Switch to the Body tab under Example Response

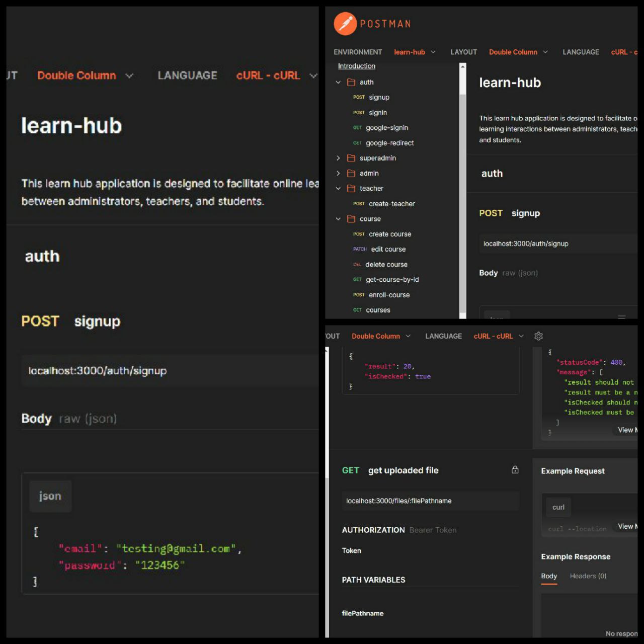549,576
